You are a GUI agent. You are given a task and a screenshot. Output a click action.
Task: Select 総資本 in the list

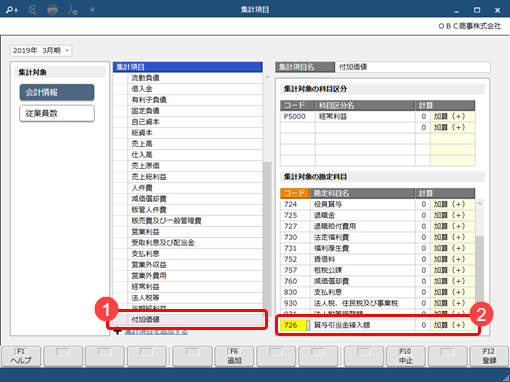188,133
